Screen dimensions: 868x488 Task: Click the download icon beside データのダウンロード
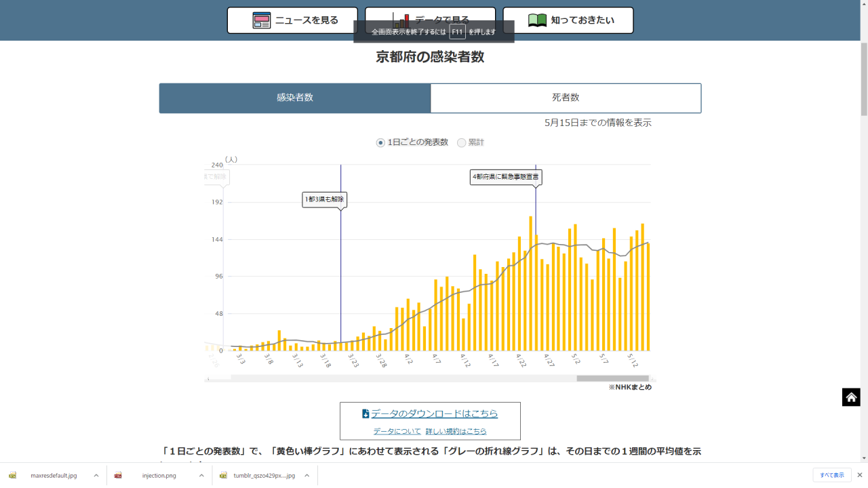pyautogui.click(x=366, y=413)
